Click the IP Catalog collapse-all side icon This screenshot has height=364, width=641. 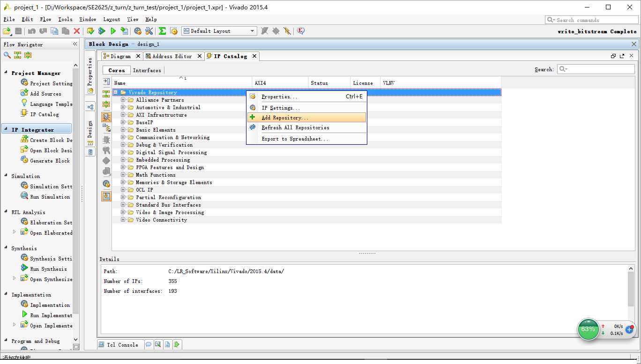point(106,93)
